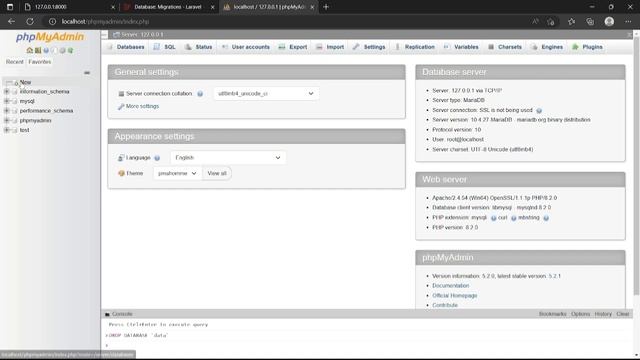
Task: Switch to the Database: Migrations - Laravel browser tab
Action: click(x=167, y=7)
